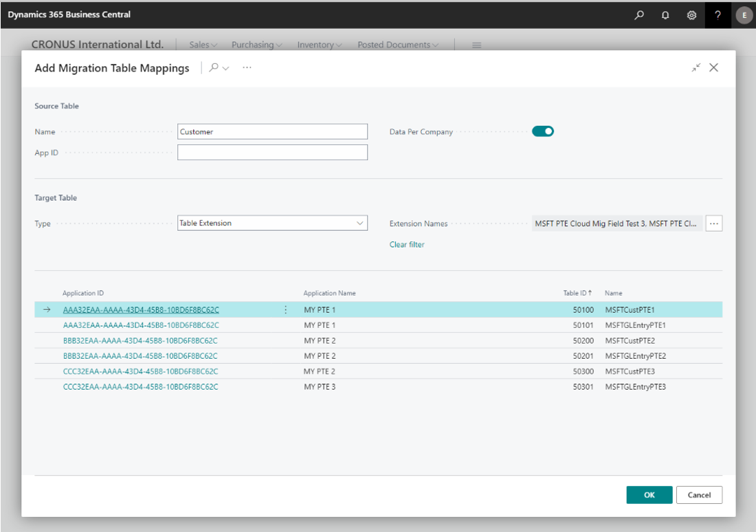Click the Clear filter link
The width and height of the screenshot is (756, 532).
point(407,245)
